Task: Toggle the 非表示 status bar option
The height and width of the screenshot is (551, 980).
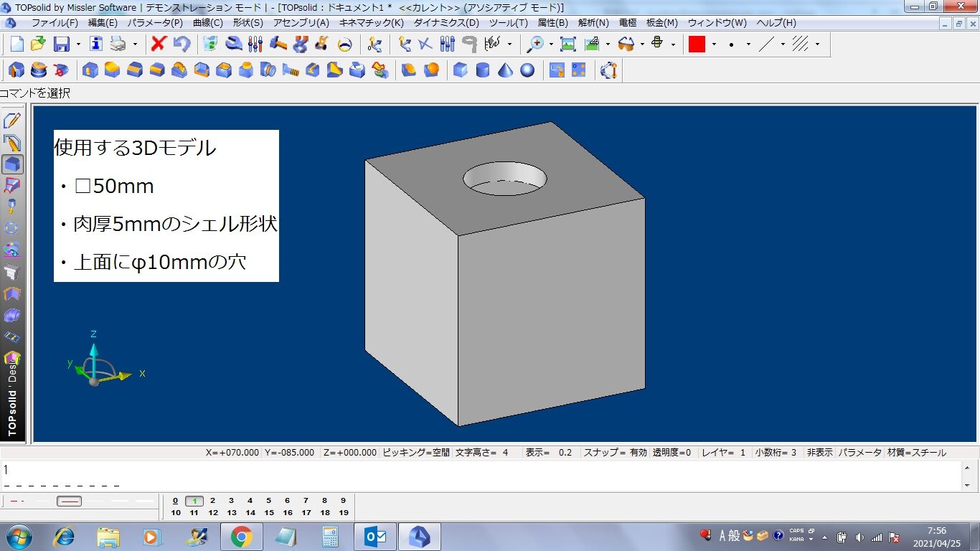Action: [819, 453]
